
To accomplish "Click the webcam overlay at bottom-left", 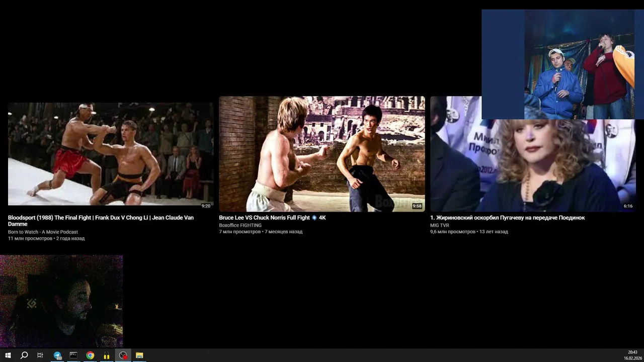I will point(61,301).
